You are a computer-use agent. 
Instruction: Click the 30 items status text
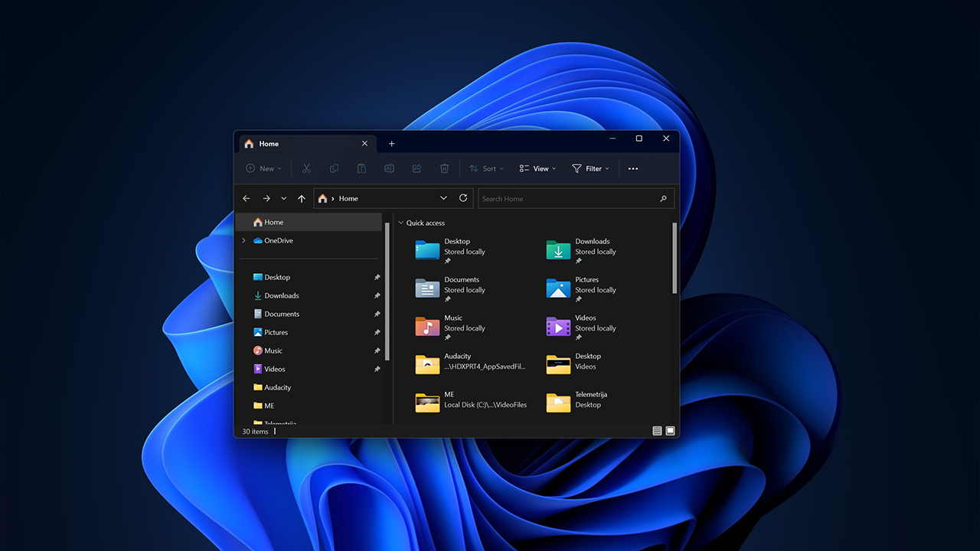(x=256, y=432)
